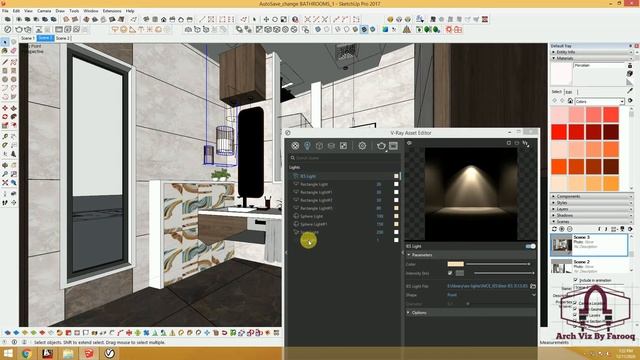The width and height of the screenshot is (640, 360).
Task: Click the folder icon to browse IES light file
Action: [x=533, y=286]
